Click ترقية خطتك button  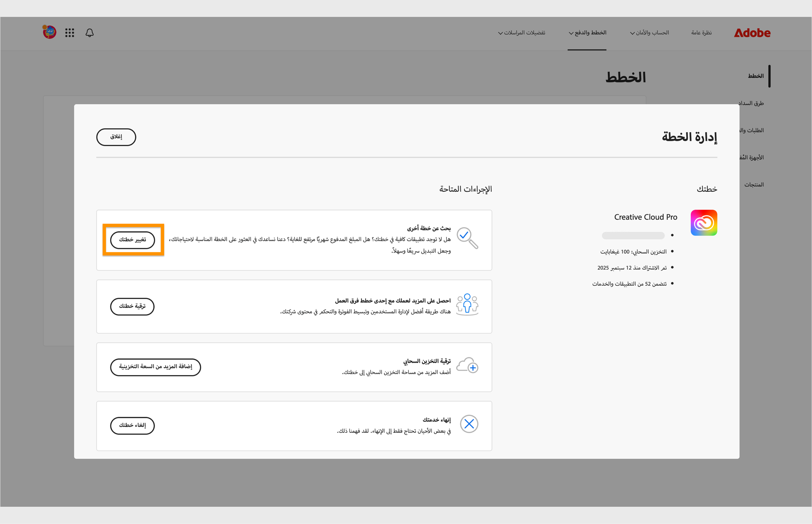tap(132, 306)
